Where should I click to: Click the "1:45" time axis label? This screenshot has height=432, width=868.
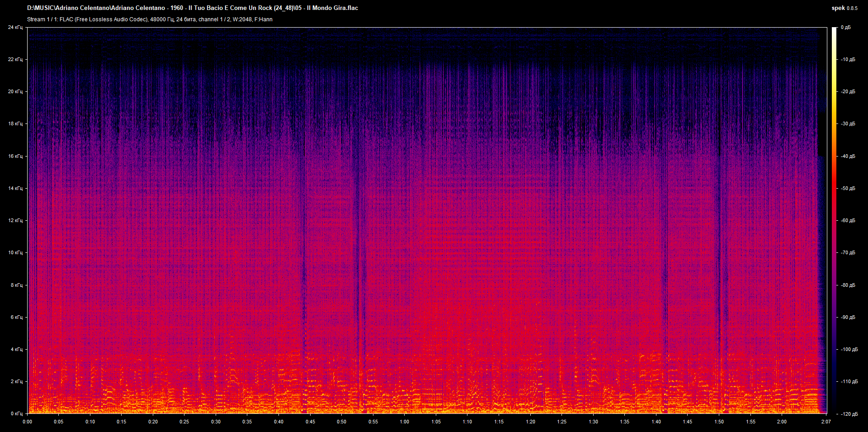[x=688, y=422]
